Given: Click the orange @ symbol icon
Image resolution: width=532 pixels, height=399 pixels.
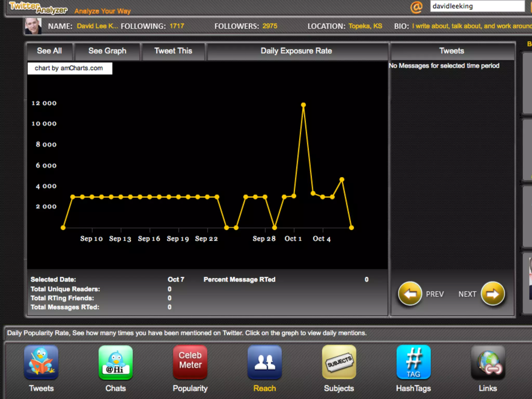Looking at the screenshot, I should 416,7.
